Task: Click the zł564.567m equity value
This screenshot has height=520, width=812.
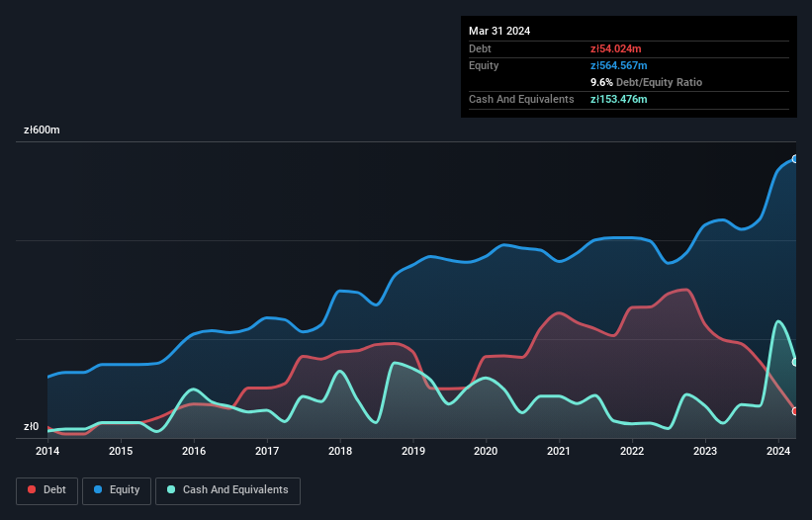Action: (x=619, y=65)
